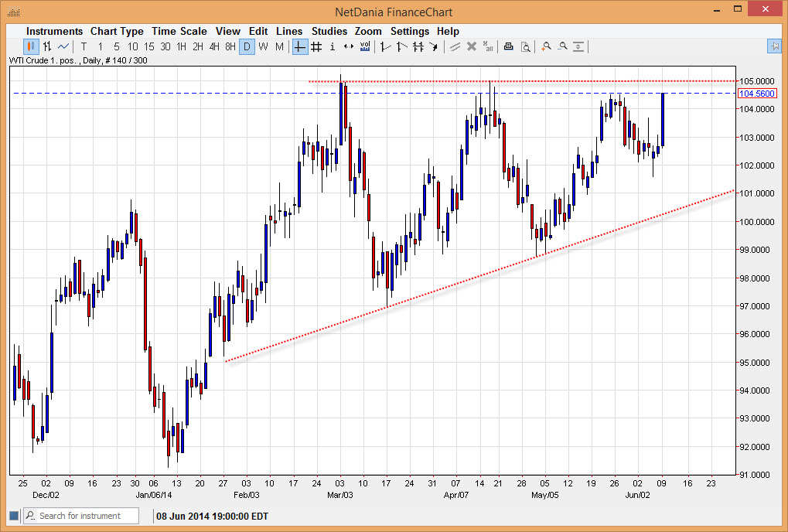Image resolution: width=788 pixels, height=532 pixels.
Task: Click the volume study icon
Action: pyautogui.click(x=365, y=46)
